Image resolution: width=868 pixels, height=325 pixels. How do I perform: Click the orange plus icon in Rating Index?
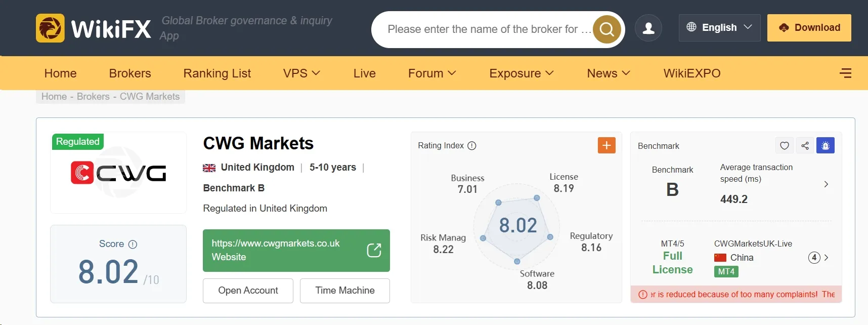(x=606, y=145)
